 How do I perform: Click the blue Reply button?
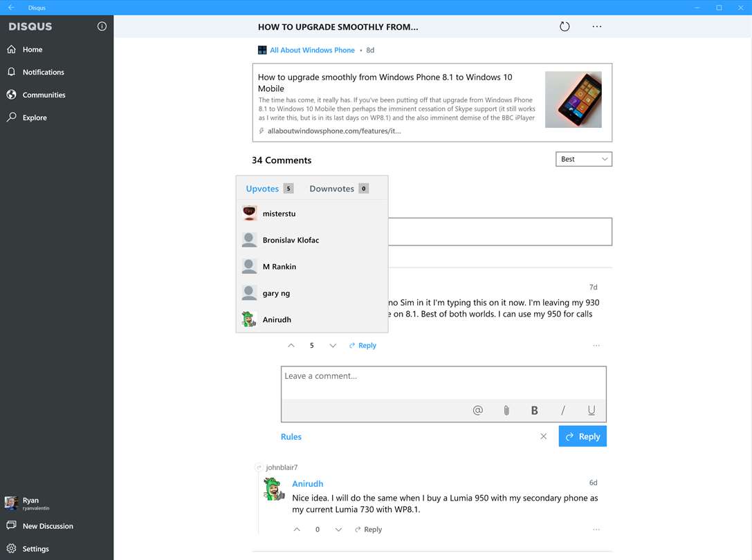(x=583, y=436)
